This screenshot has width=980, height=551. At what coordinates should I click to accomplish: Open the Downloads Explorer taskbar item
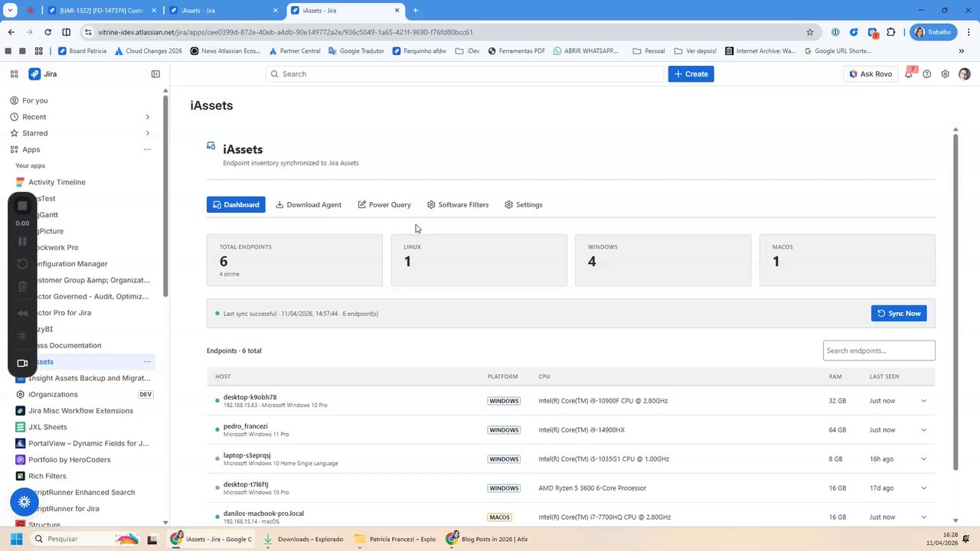(x=303, y=539)
